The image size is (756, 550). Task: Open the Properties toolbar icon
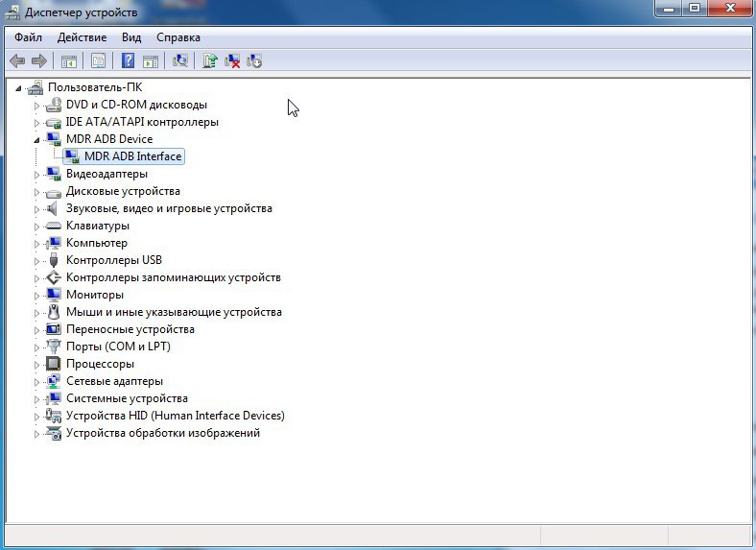pyautogui.click(x=99, y=60)
